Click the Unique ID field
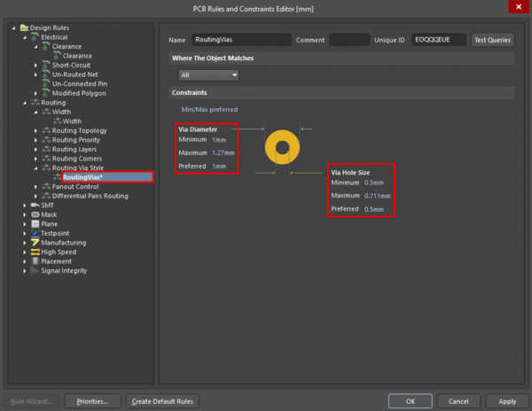The image size is (532, 411). pos(439,40)
